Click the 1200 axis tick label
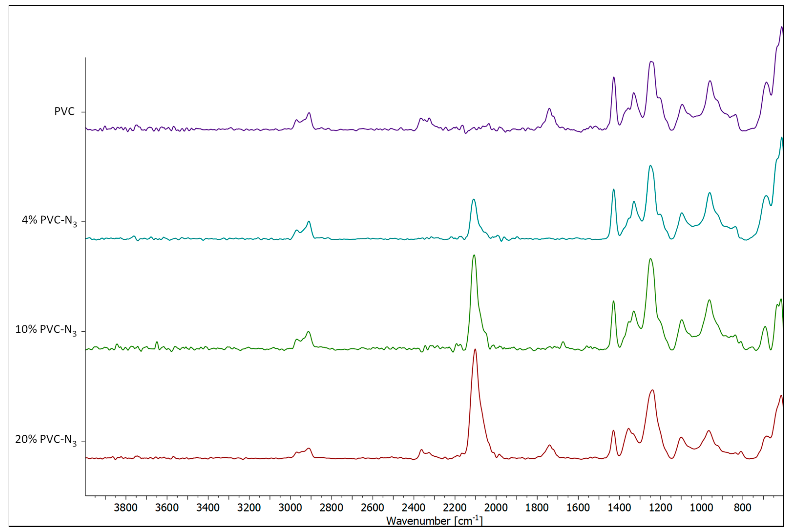Image resolution: width=788 pixels, height=532 pixels. [x=661, y=508]
